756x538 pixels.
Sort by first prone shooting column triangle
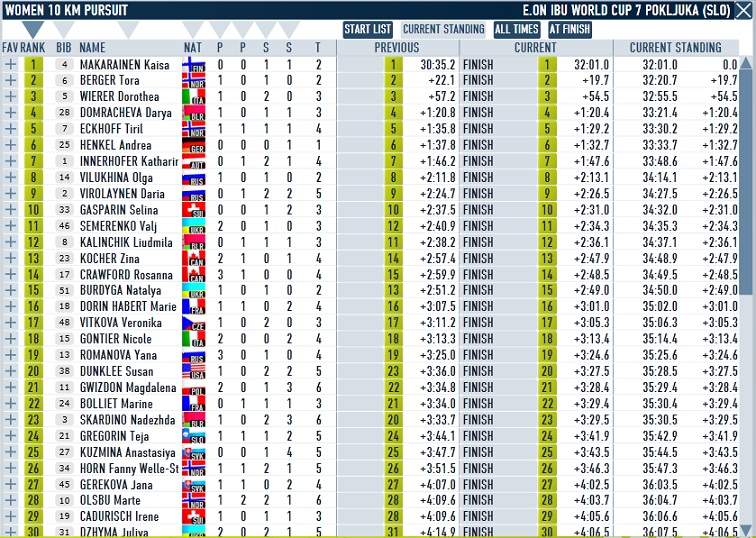coord(219,29)
